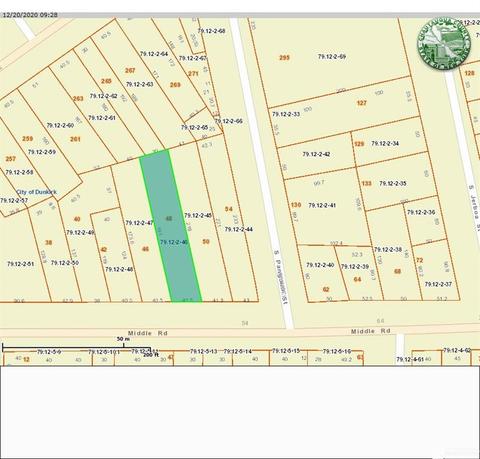480x459 pixels.
Task: Click parcel label 79.12-2-69
Action: [332, 57]
